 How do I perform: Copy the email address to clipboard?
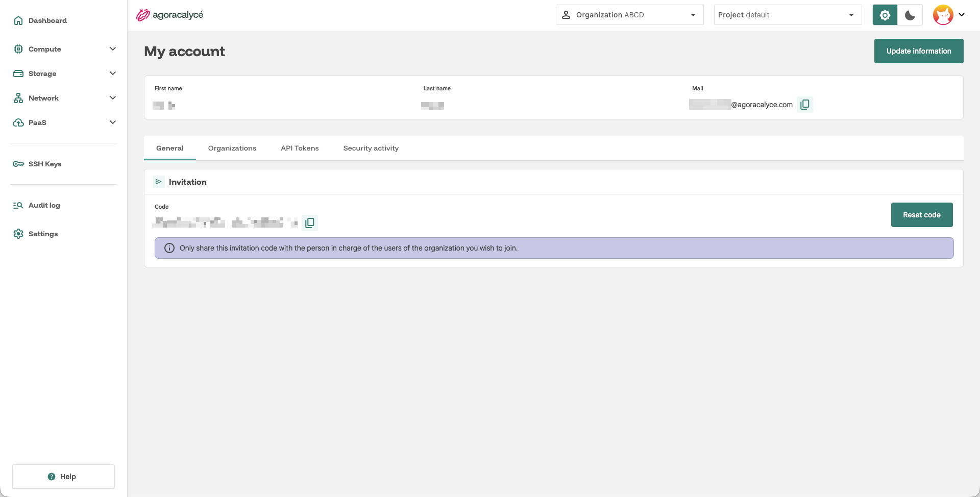point(805,105)
